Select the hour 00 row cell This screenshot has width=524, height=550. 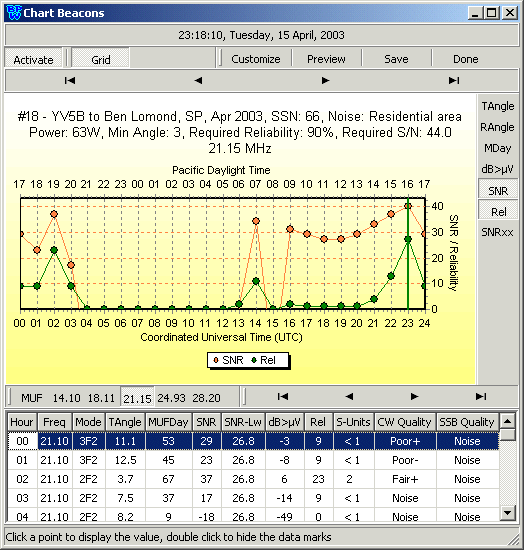coord(22,441)
